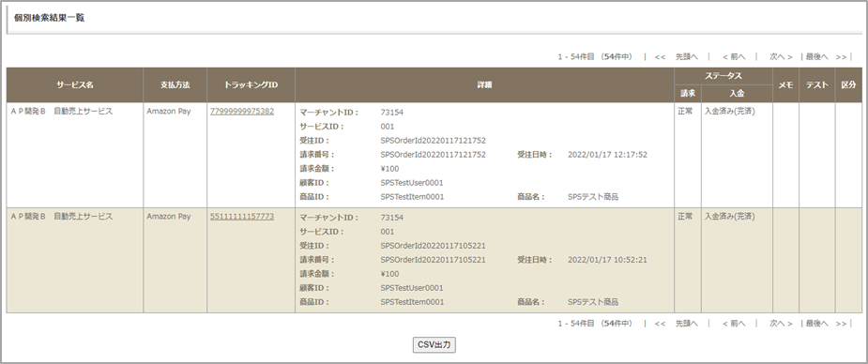
Task: Click first row service name ＡＰ開発Ｂ 自動売上サービス
Action: [61, 112]
